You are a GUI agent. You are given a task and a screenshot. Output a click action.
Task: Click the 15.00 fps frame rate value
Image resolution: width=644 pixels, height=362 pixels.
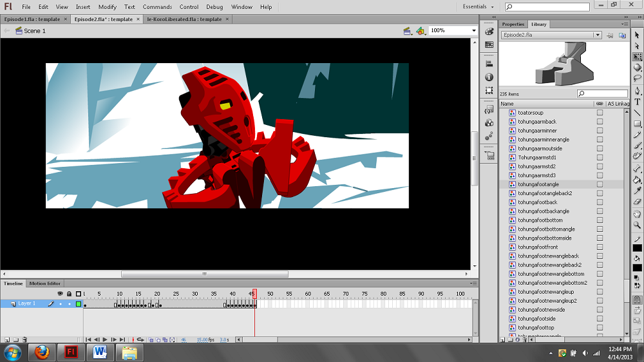pos(202,340)
